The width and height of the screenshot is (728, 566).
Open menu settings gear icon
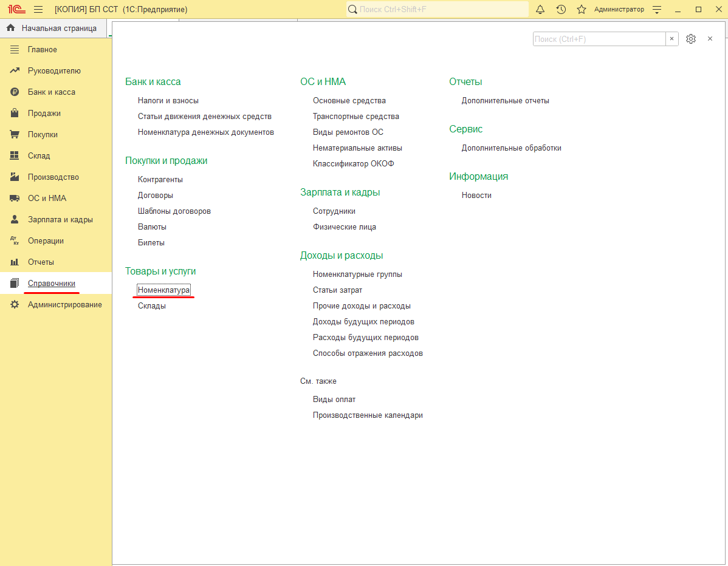point(691,39)
